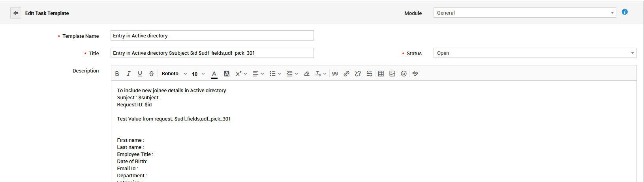Open the font color picker
Image resolution: width=644 pixels, height=182 pixels.
click(x=214, y=74)
